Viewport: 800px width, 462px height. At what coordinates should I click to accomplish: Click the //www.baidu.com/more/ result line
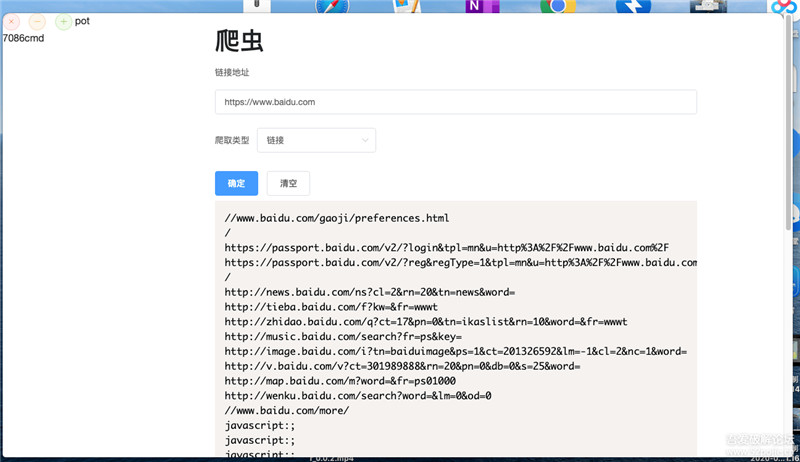(x=287, y=410)
